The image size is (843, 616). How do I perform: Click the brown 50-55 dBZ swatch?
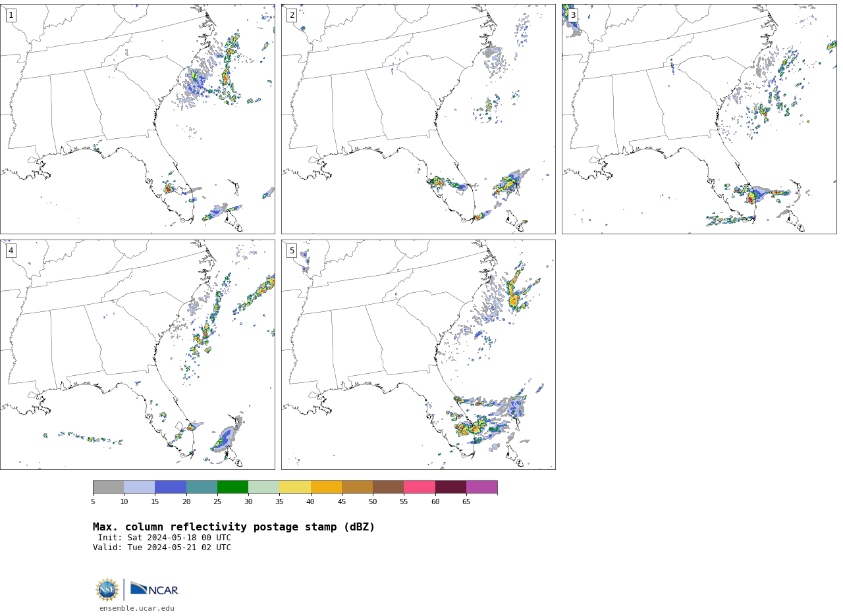(x=388, y=487)
